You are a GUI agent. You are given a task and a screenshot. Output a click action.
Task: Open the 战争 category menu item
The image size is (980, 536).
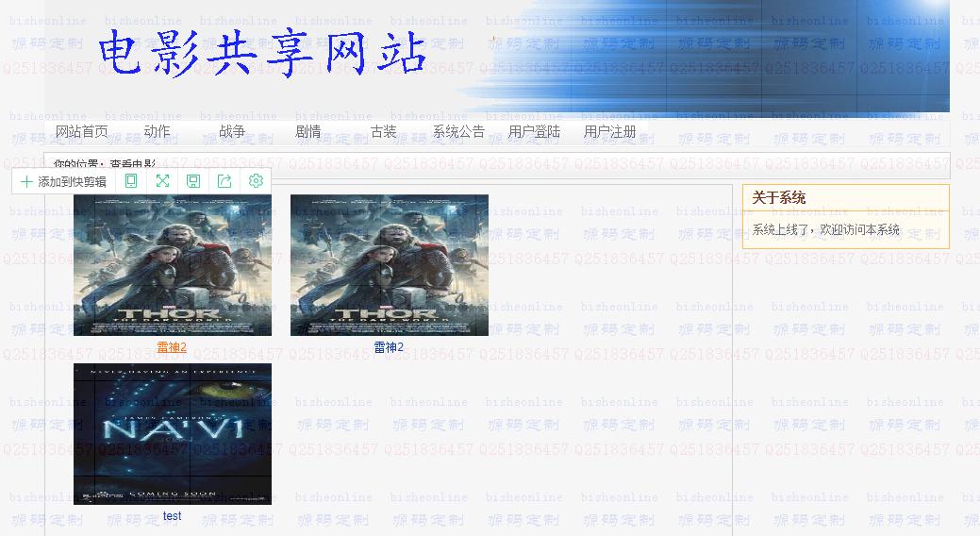pos(232,131)
